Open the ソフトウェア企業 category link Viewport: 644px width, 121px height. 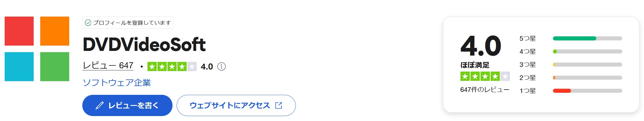(117, 83)
